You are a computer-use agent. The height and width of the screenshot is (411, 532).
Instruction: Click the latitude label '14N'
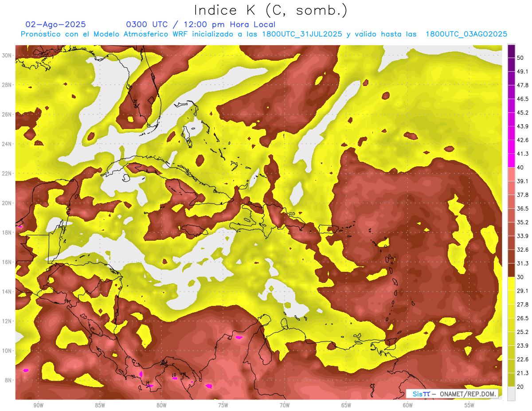click(x=7, y=292)
